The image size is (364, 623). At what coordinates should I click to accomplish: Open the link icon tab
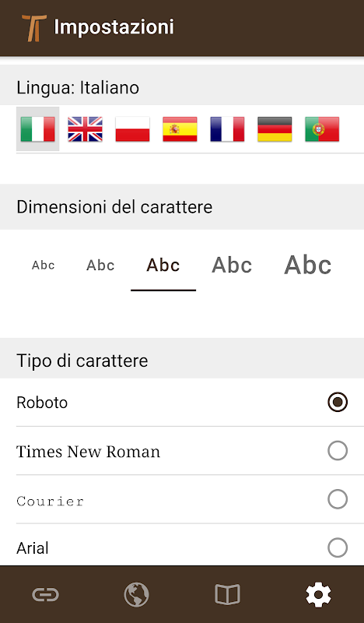(x=46, y=595)
